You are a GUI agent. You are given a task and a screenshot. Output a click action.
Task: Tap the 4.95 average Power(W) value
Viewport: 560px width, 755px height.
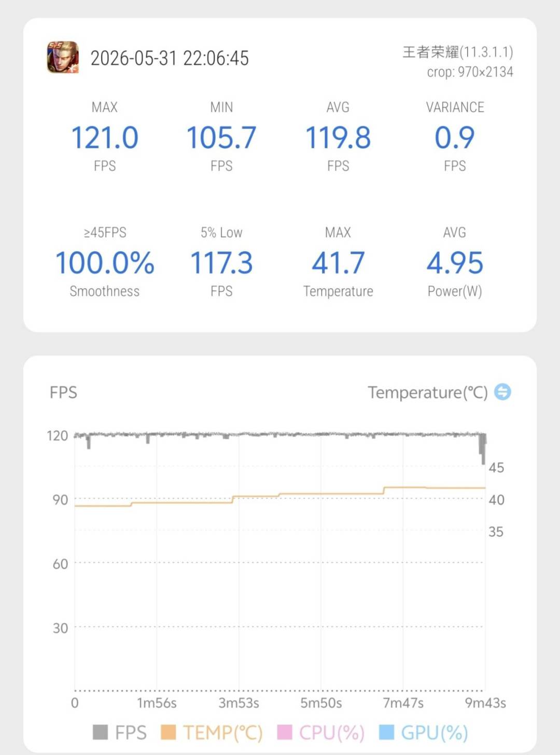coord(455,262)
